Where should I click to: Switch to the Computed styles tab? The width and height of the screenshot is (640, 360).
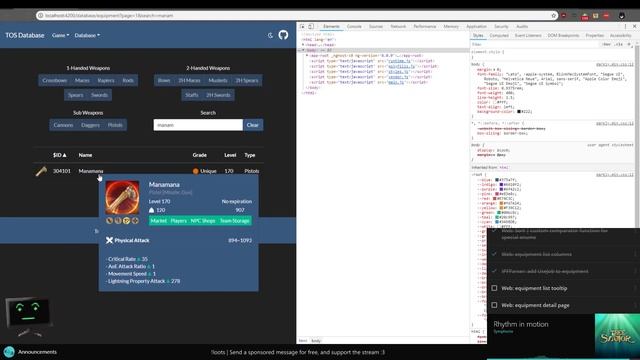tap(499, 36)
